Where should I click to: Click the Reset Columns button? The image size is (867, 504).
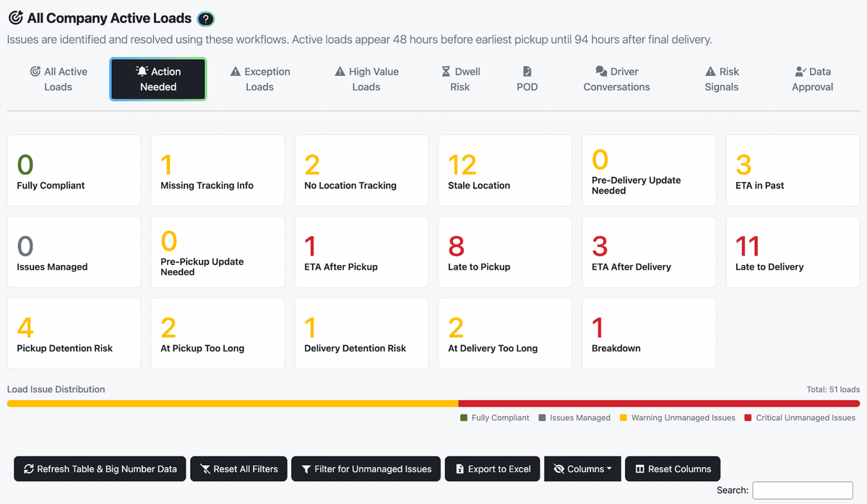[673, 469]
